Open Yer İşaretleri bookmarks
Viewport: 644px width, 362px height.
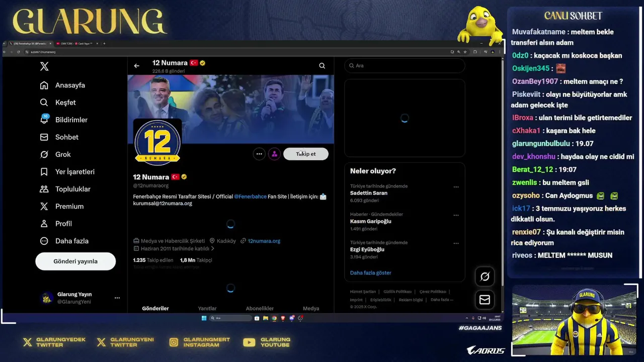click(x=67, y=172)
